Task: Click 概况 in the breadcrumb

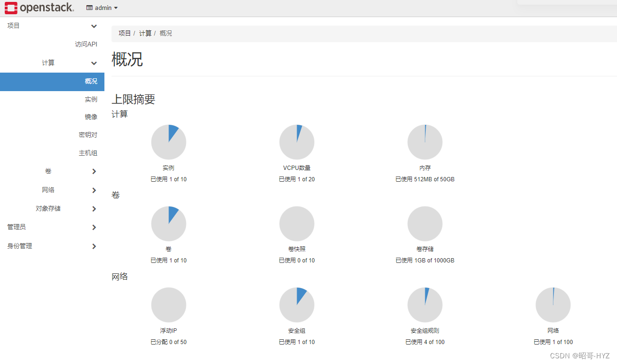Action: 166,33
